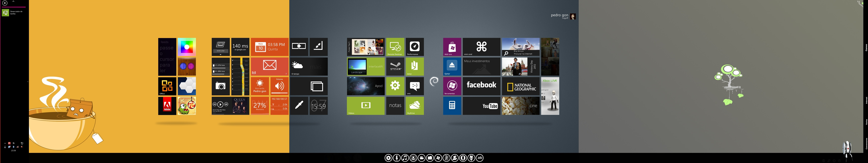
Task: Click the stacked windows tile
Action: tap(309, 86)
